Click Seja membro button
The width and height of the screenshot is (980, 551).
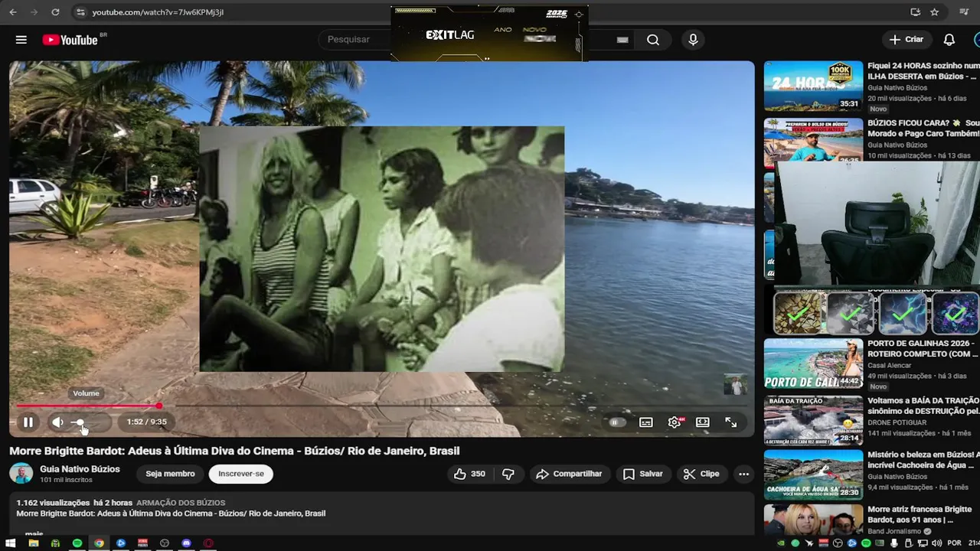170,474
